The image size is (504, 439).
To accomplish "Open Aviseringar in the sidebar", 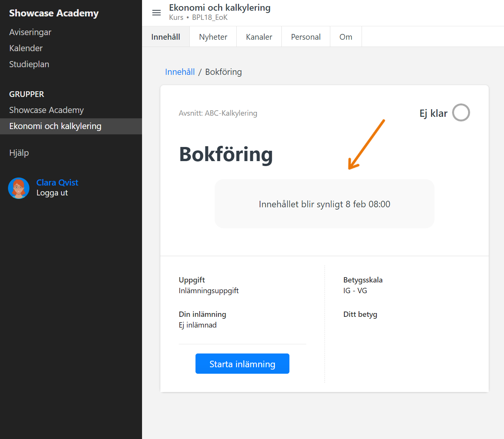I will coord(30,32).
